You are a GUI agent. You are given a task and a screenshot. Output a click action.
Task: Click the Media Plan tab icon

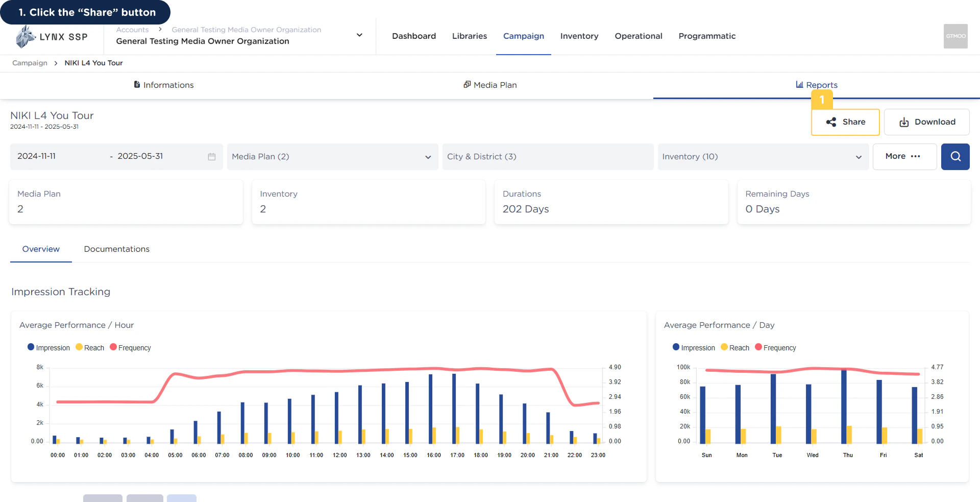click(x=467, y=85)
